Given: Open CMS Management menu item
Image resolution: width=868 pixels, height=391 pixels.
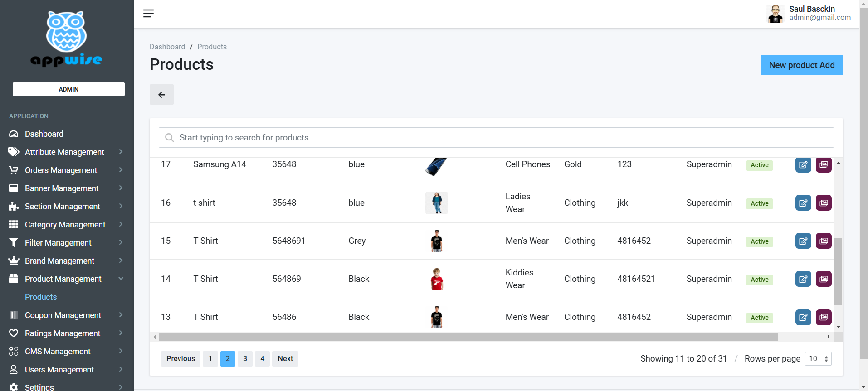Looking at the screenshot, I should 58,352.
